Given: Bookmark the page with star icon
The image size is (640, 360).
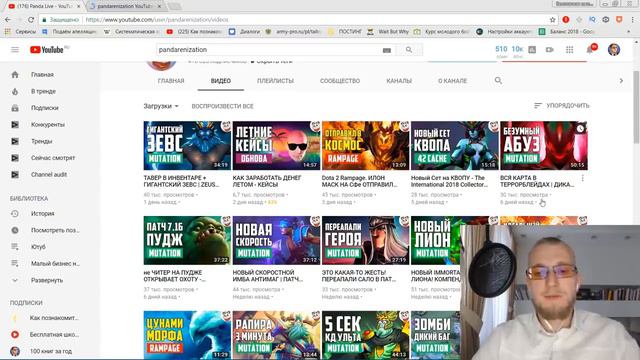Looking at the screenshot, I should point(553,20).
